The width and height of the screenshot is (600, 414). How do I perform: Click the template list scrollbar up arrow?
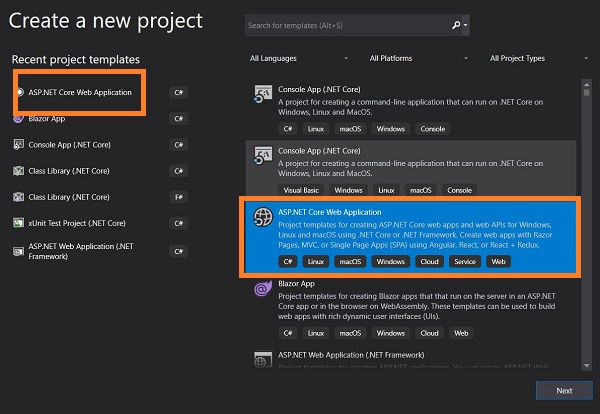coord(586,84)
